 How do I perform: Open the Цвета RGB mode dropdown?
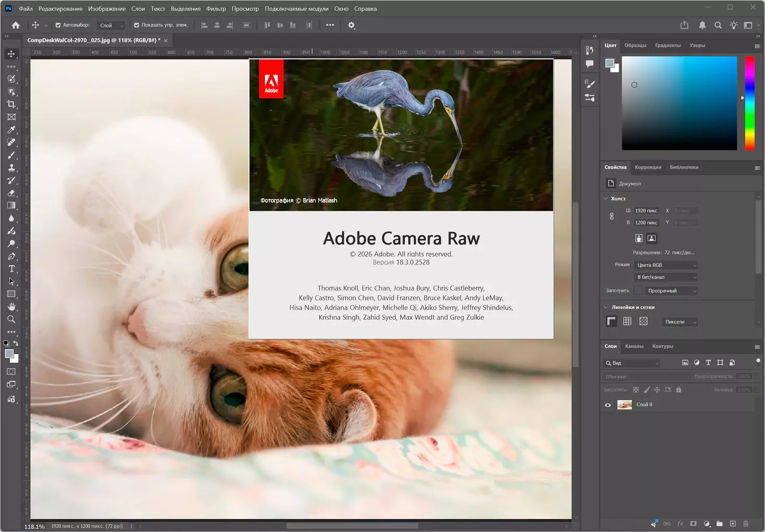click(x=666, y=265)
